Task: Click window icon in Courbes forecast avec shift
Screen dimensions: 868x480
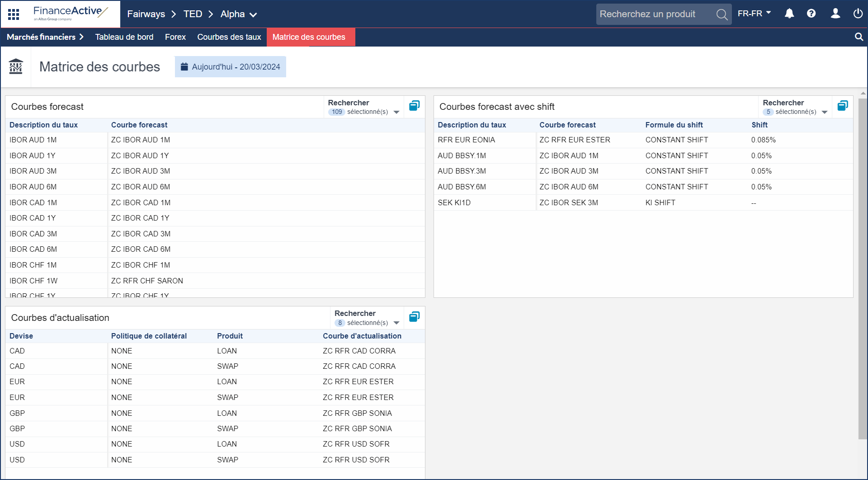Action: (843, 106)
